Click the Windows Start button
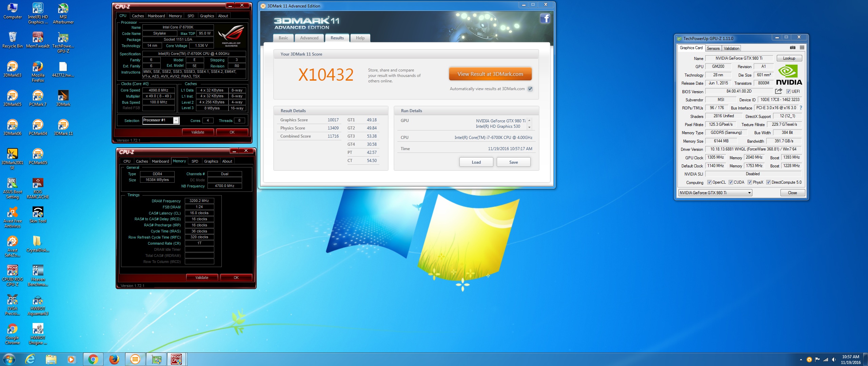Viewport: 868px width, 366px height. click(9, 359)
